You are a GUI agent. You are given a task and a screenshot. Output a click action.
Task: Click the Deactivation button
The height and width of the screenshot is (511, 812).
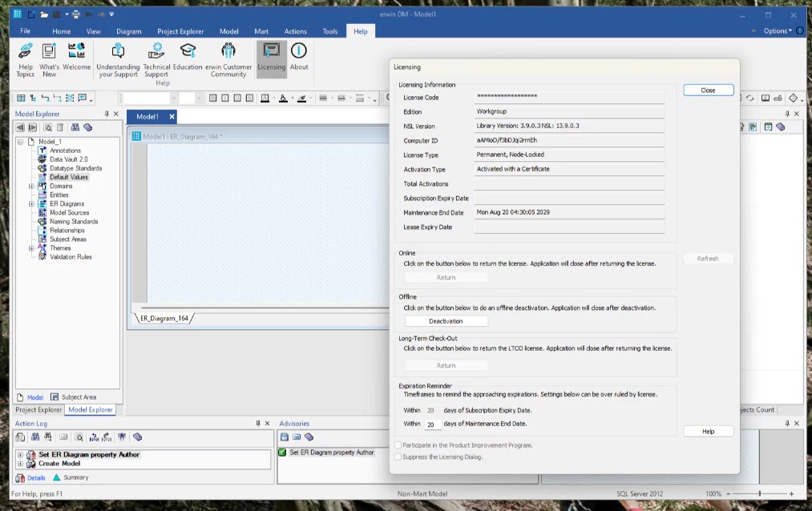tap(446, 321)
